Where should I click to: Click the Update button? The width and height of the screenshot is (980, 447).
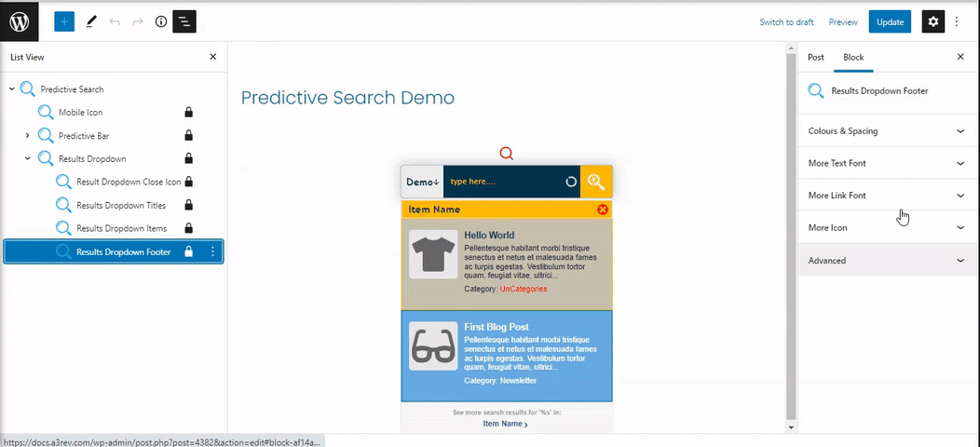(890, 21)
